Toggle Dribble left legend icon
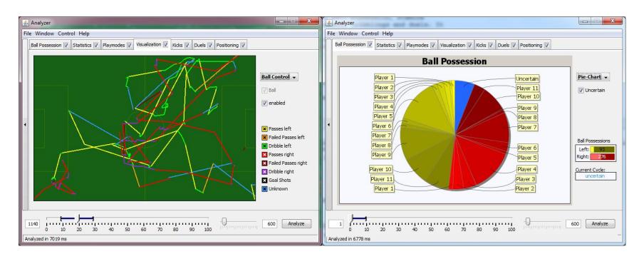The width and height of the screenshot is (644, 264). pos(264,146)
